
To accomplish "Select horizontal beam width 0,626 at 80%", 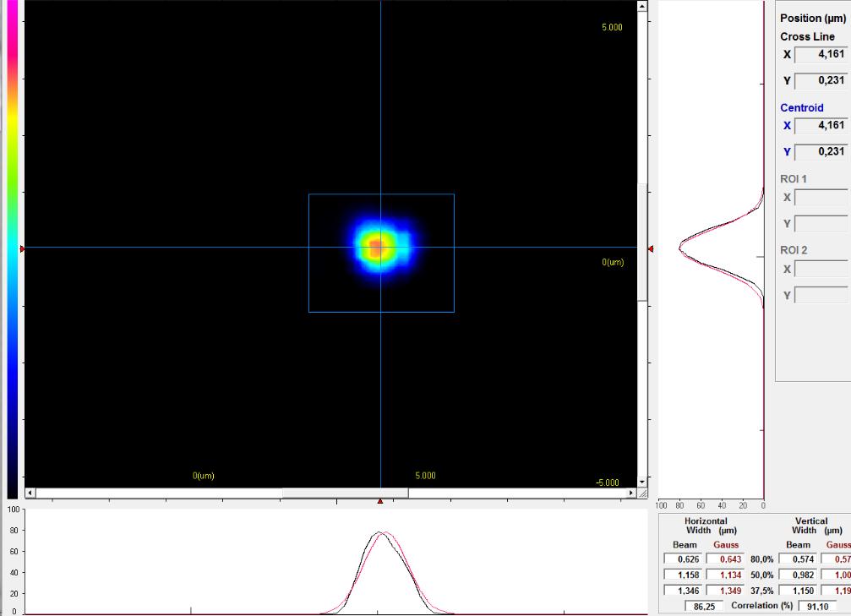I will tap(682, 559).
